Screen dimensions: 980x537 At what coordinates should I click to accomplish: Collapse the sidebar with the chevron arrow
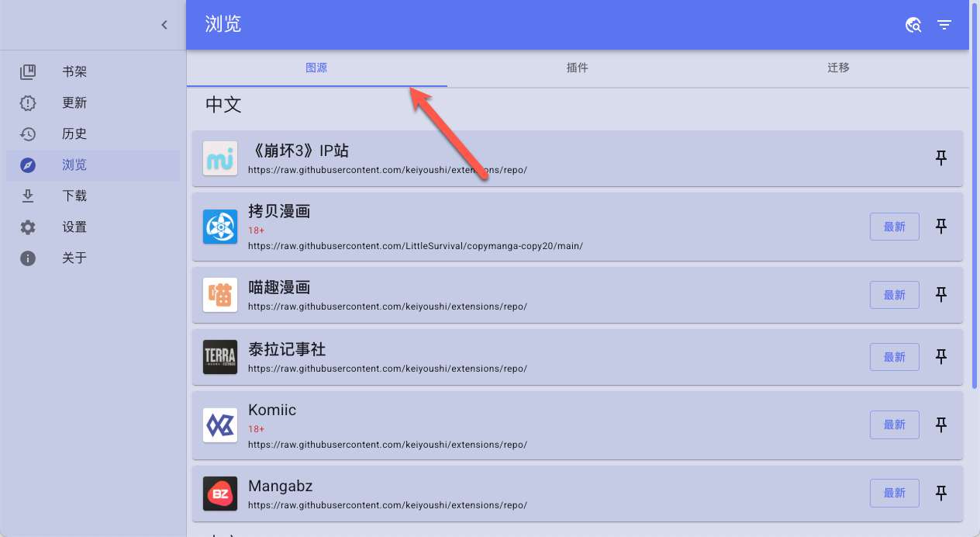coord(164,25)
